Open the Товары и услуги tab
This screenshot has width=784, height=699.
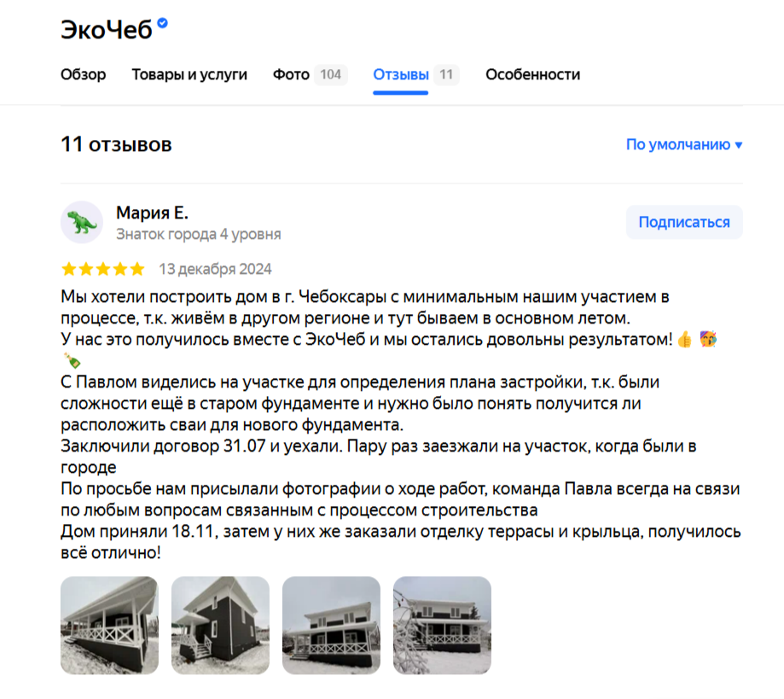189,74
